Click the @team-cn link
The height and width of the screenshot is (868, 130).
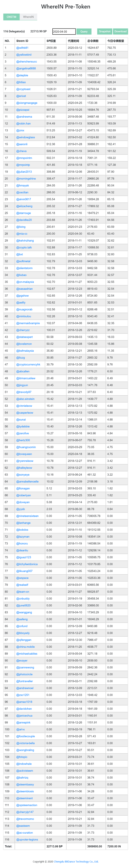click(x=23, y=592)
